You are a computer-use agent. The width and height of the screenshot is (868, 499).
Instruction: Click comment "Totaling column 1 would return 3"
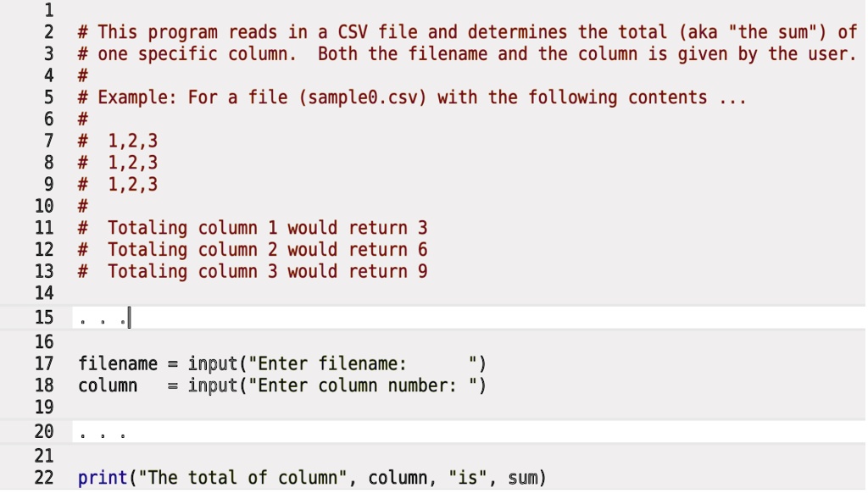[267, 227]
